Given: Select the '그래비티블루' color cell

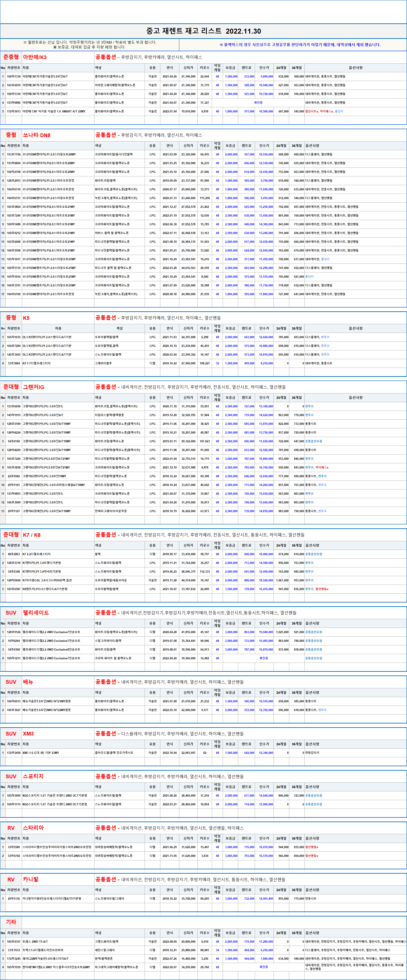Looking at the screenshot, I should click(x=119, y=363).
